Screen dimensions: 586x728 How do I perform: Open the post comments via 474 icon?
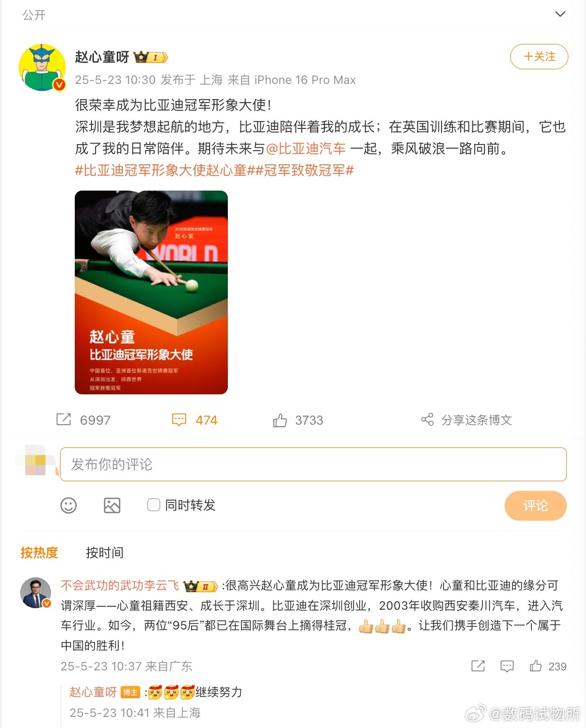click(179, 420)
